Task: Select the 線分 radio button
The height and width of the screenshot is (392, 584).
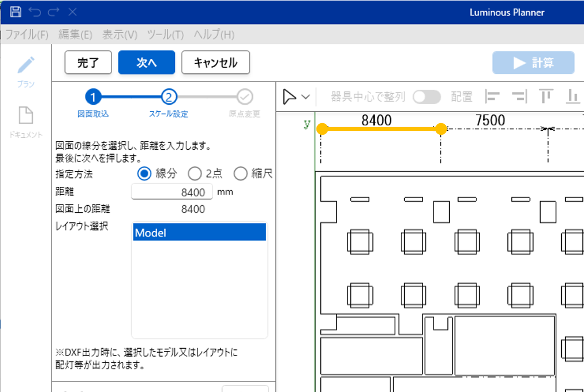Action: click(x=144, y=174)
